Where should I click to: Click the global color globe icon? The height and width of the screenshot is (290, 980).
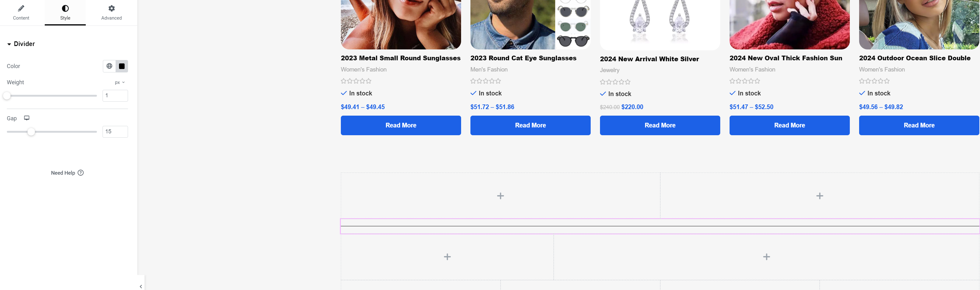point(109,66)
